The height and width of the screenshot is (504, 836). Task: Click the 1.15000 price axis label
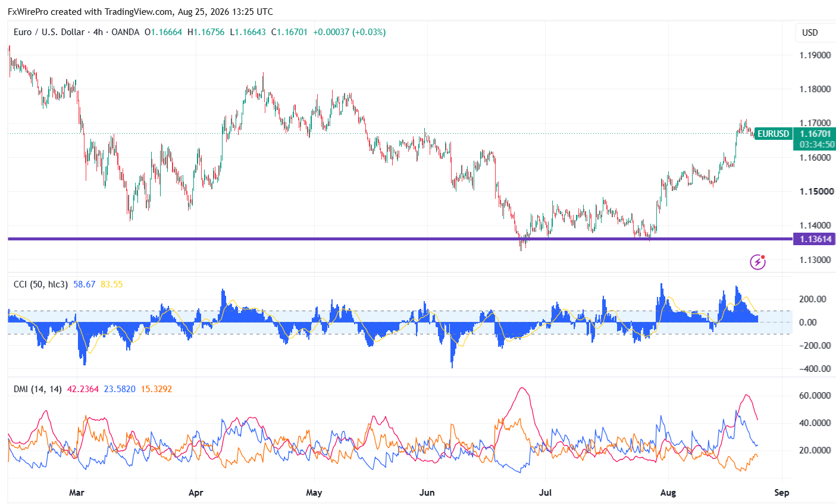pos(815,192)
